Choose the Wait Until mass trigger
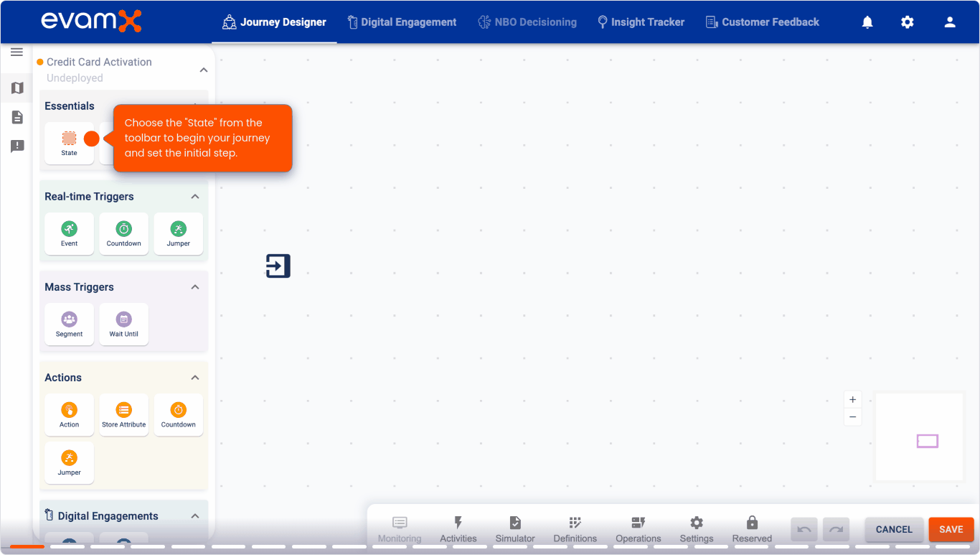Screen dimensions: 980x555 pyautogui.click(x=123, y=325)
